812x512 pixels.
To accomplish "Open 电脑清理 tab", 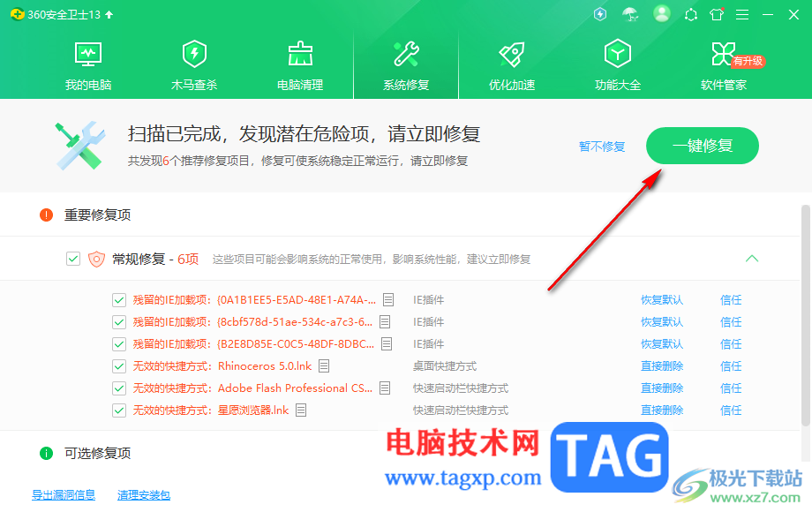I will (x=300, y=65).
